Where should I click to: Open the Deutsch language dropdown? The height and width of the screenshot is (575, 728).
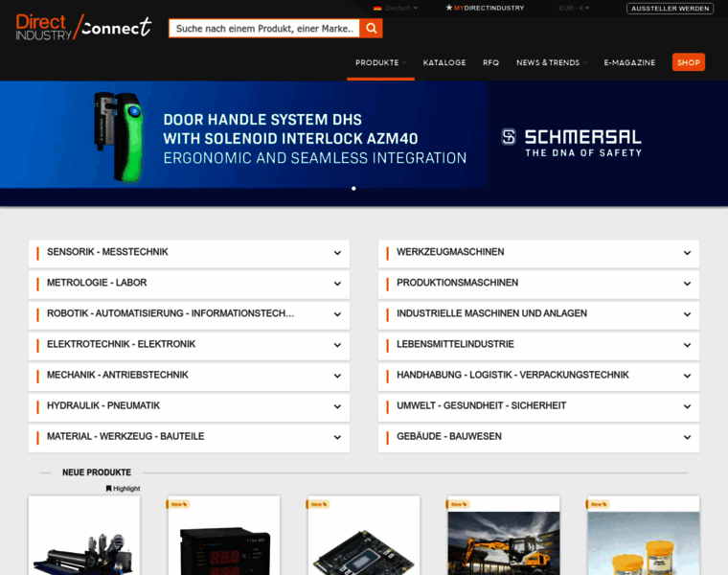click(x=400, y=8)
